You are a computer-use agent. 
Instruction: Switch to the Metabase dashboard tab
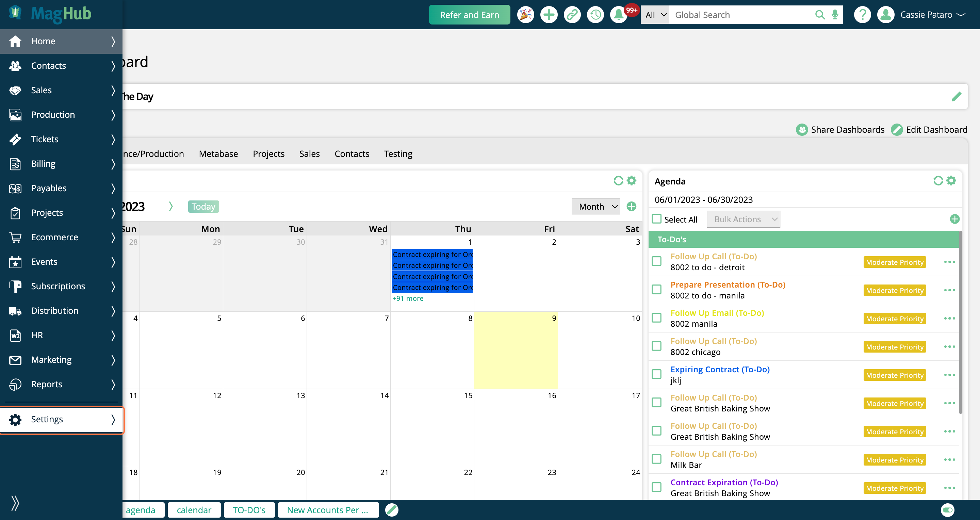[x=218, y=154]
